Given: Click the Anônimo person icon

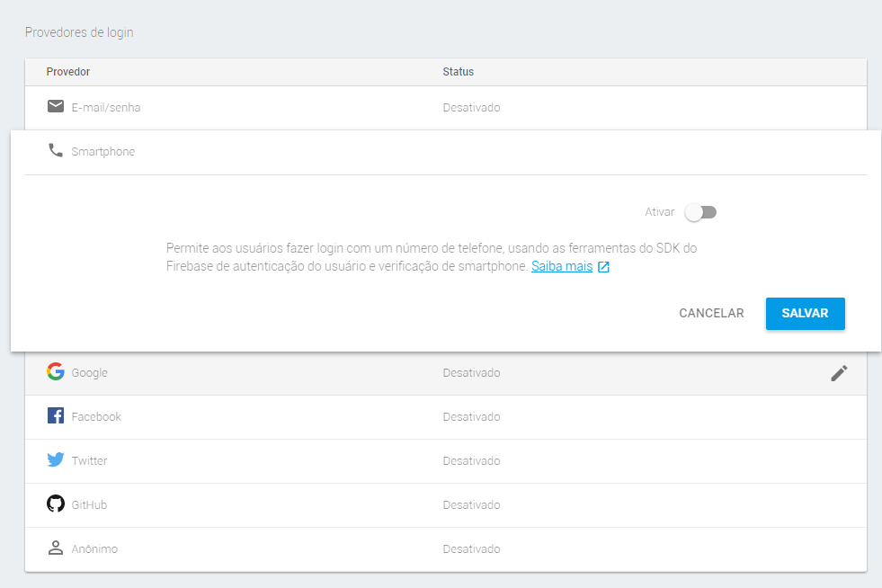Looking at the screenshot, I should pos(56,548).
